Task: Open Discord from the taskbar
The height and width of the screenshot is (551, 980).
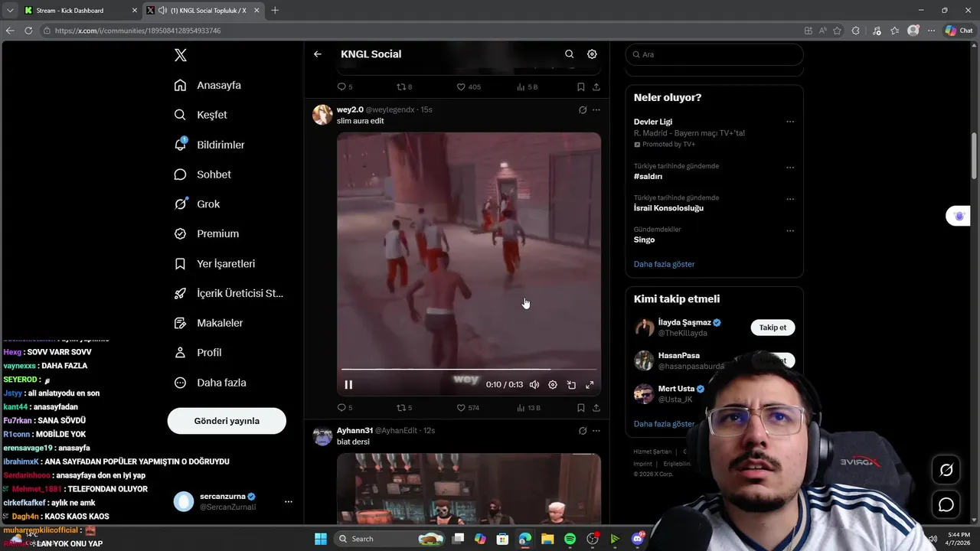Action: (638, 539)
